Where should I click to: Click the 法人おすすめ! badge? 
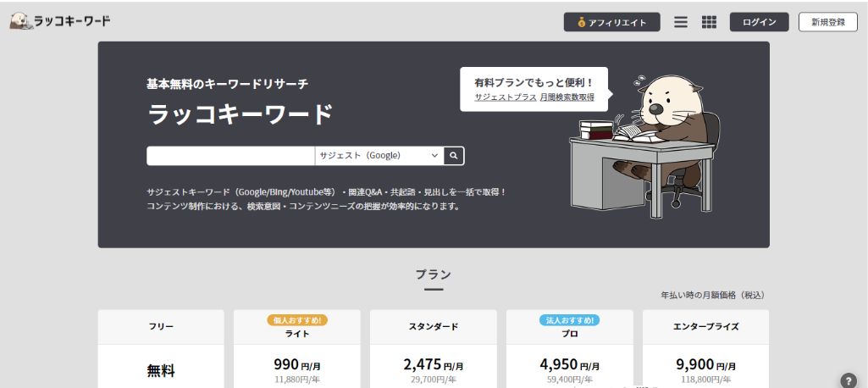click(570, 320)
